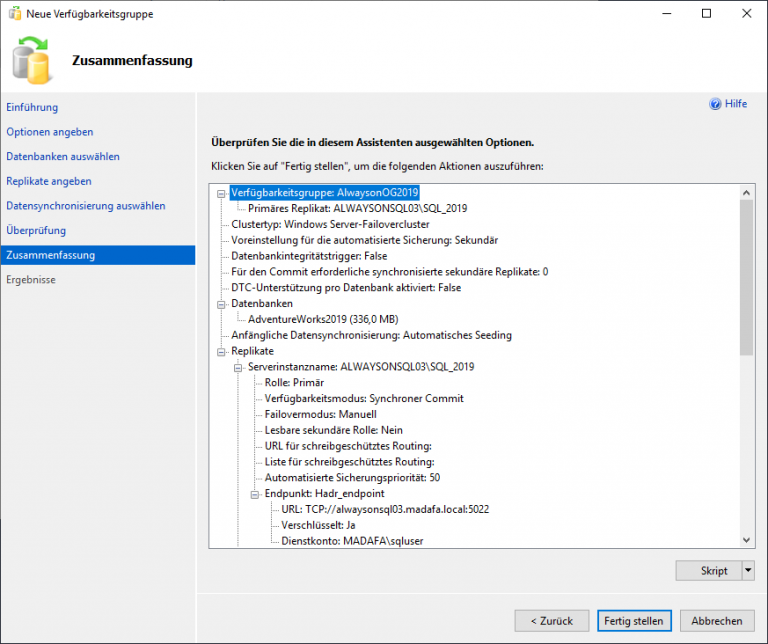This screenshot has width=768, height=644.
Task: Select Clustertyp Windows Server-Failovercluster row
Action: 331,224
